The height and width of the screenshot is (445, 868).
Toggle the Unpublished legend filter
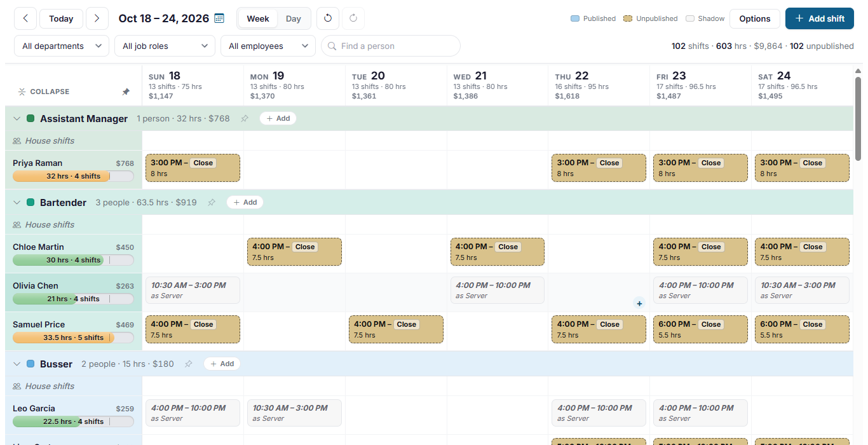point(650,18)
